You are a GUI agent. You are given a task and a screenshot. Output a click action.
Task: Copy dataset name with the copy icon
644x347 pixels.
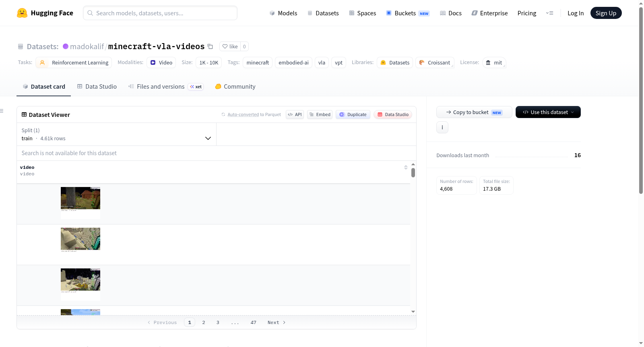point(210,46)
